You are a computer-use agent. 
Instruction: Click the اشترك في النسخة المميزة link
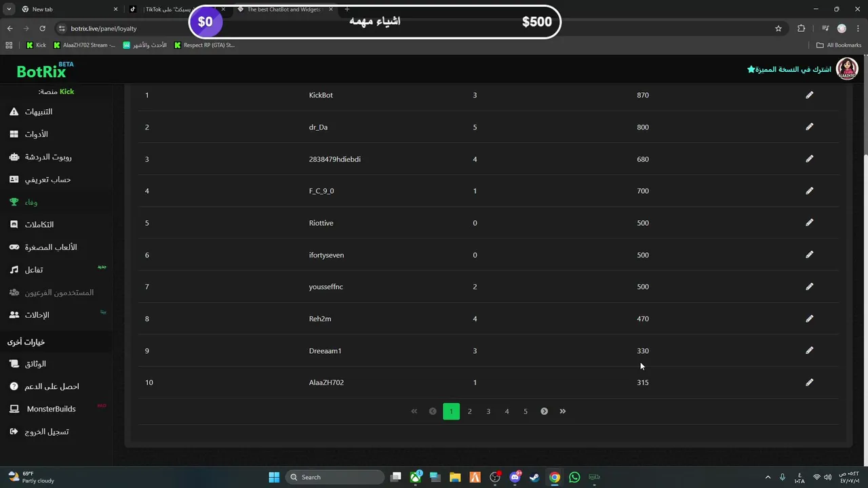(789, 70)
